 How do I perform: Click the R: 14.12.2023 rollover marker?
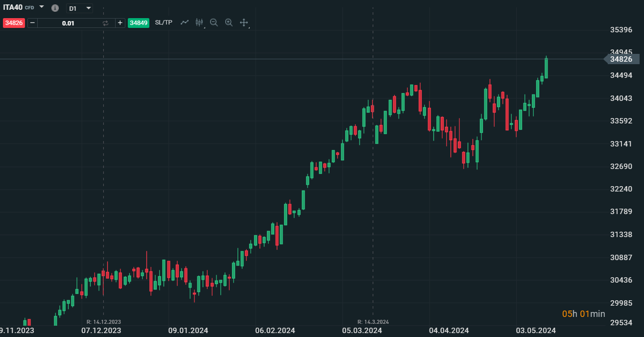coord(103,322)
